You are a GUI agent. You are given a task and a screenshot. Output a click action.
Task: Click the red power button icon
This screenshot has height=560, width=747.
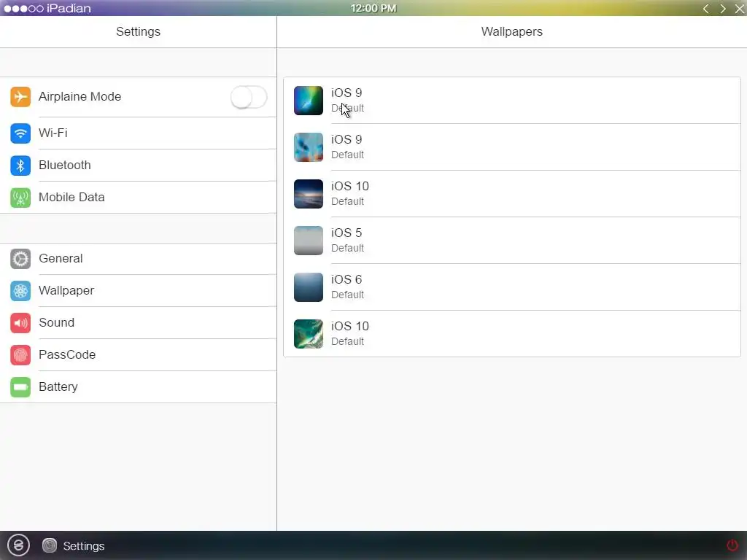coord(732,545)
